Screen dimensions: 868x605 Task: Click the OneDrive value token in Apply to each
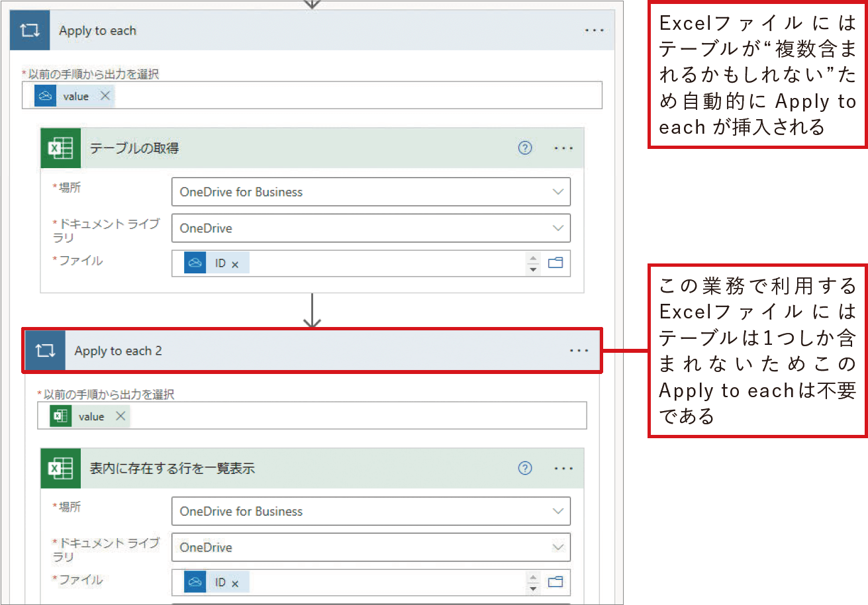pyautogui.click(x=73, y=96)
